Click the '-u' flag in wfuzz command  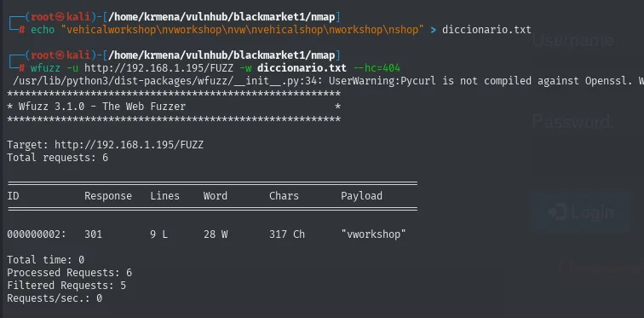pos(72,68)
